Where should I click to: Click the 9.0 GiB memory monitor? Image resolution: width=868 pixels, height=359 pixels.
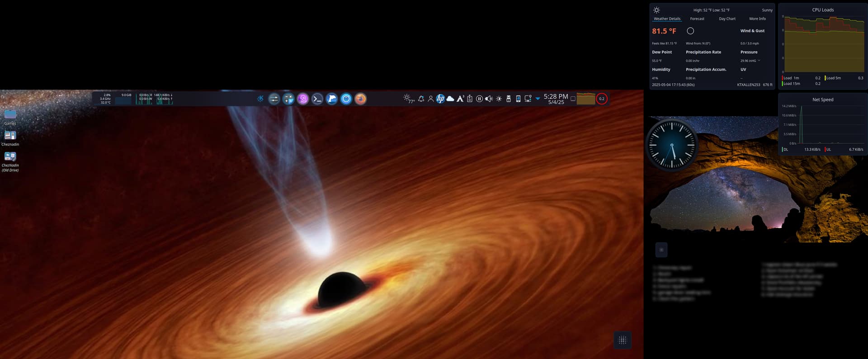[x=123, y=99]
